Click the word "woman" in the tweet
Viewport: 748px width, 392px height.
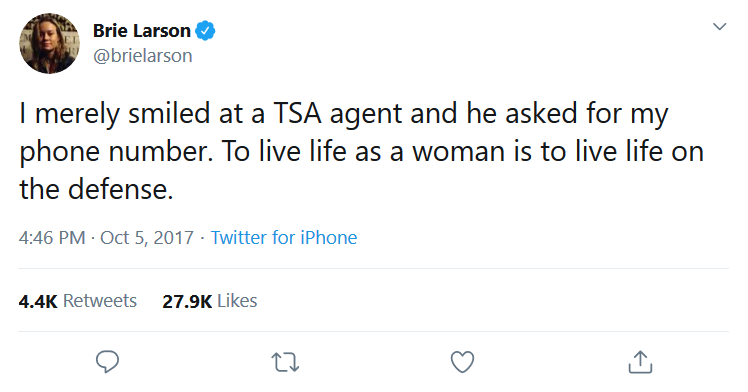pyautogui.click(x=458, y=152)
